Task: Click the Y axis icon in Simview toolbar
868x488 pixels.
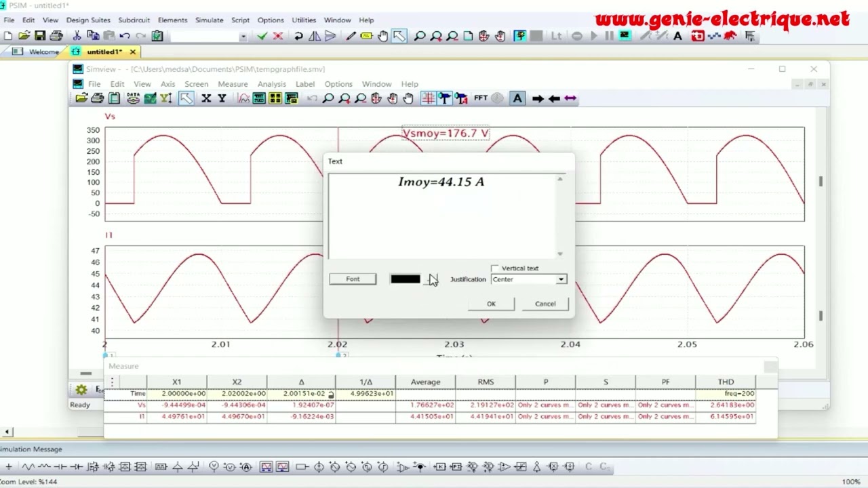Action: coord(222,98)
